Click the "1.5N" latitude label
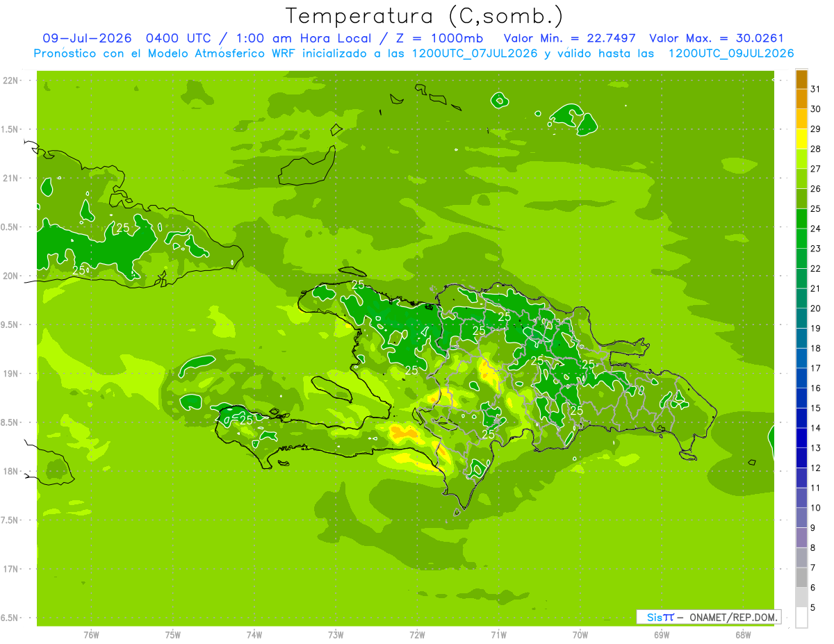 click(11, 129)
